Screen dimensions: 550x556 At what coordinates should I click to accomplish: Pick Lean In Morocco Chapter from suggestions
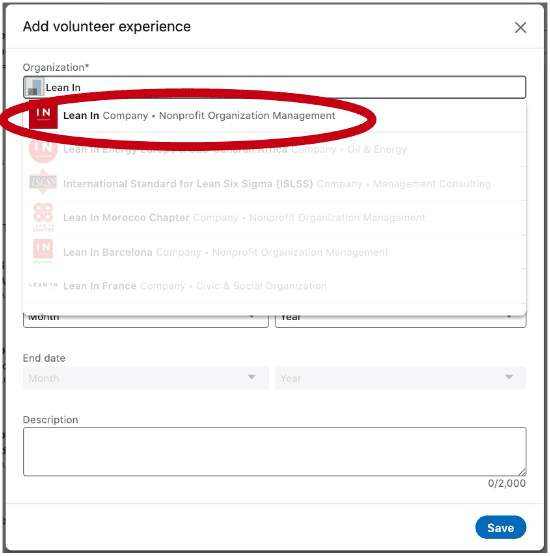(274, 217)
